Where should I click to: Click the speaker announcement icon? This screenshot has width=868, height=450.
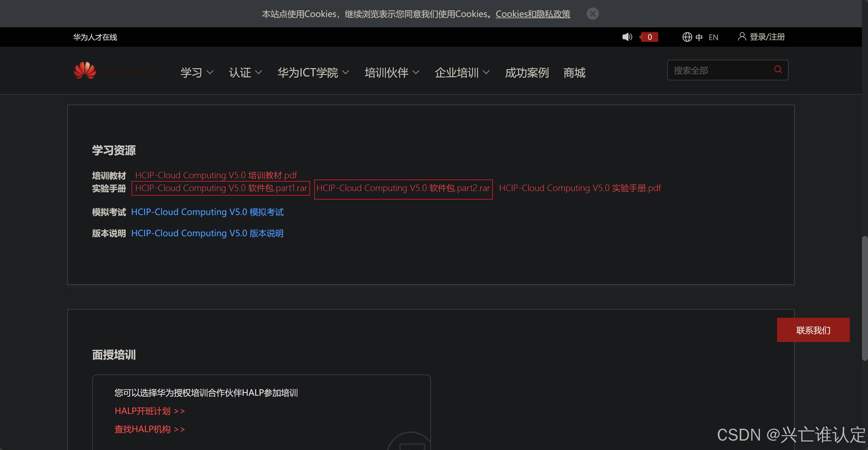click(627, 37)
